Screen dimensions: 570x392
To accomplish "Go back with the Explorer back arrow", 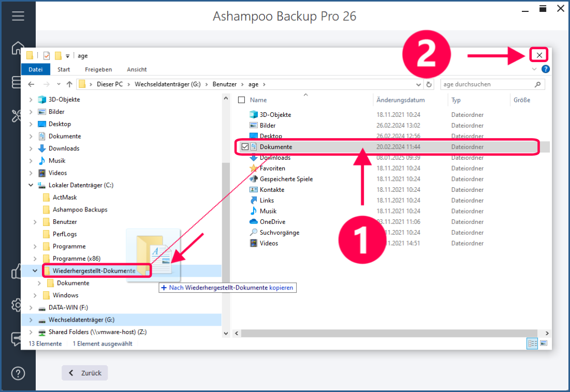I will (x=31, y=84).
